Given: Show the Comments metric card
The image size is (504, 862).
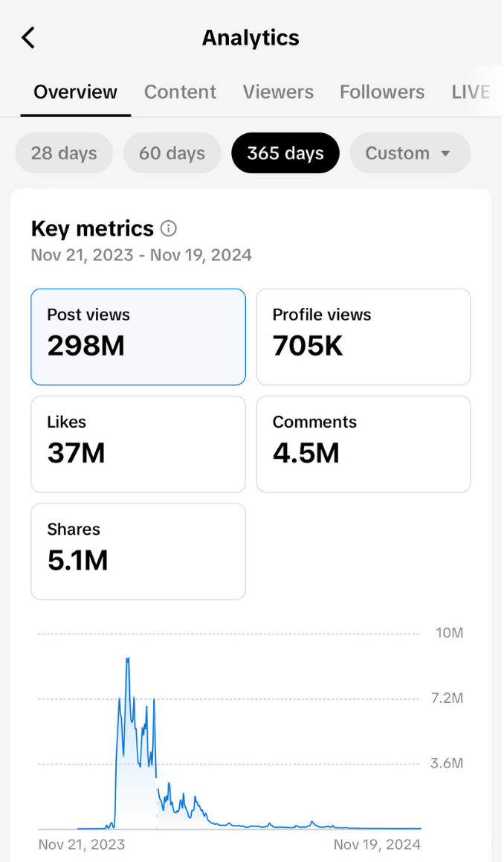Looking at the screenshot, I should point(364,444).
